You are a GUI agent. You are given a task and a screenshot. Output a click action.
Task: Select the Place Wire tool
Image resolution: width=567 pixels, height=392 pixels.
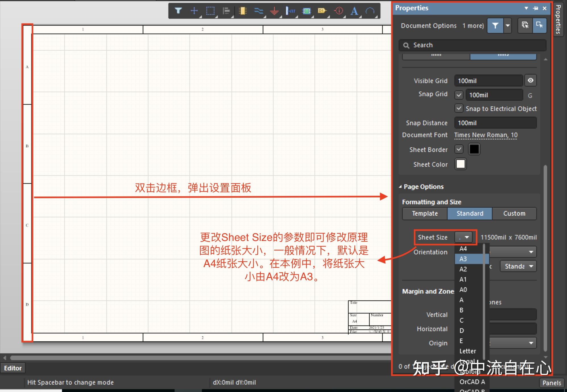pos(258,11)
